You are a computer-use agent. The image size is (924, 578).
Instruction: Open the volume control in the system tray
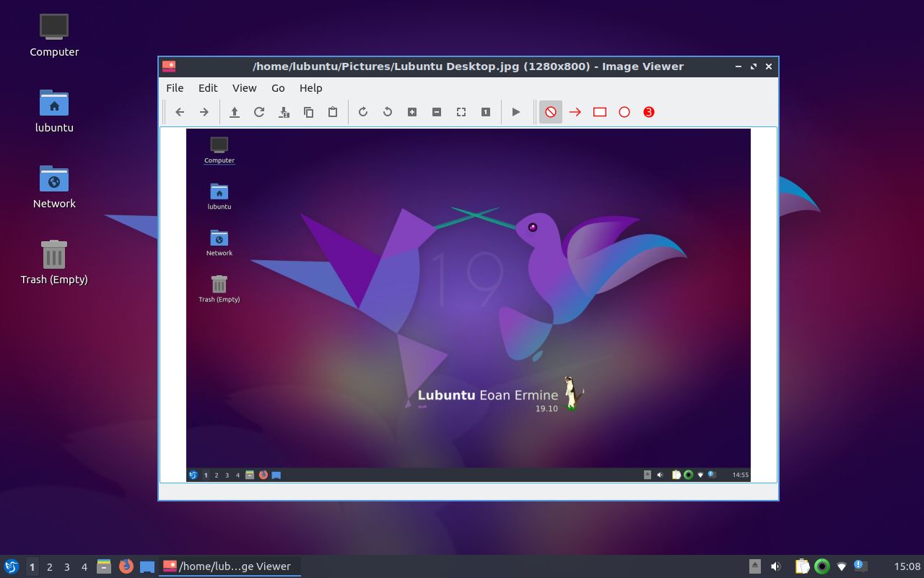coord(776,566)
